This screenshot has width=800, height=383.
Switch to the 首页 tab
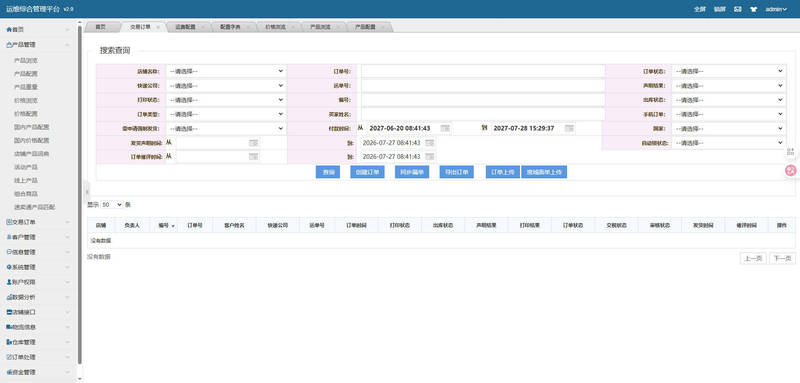(101, 27)
